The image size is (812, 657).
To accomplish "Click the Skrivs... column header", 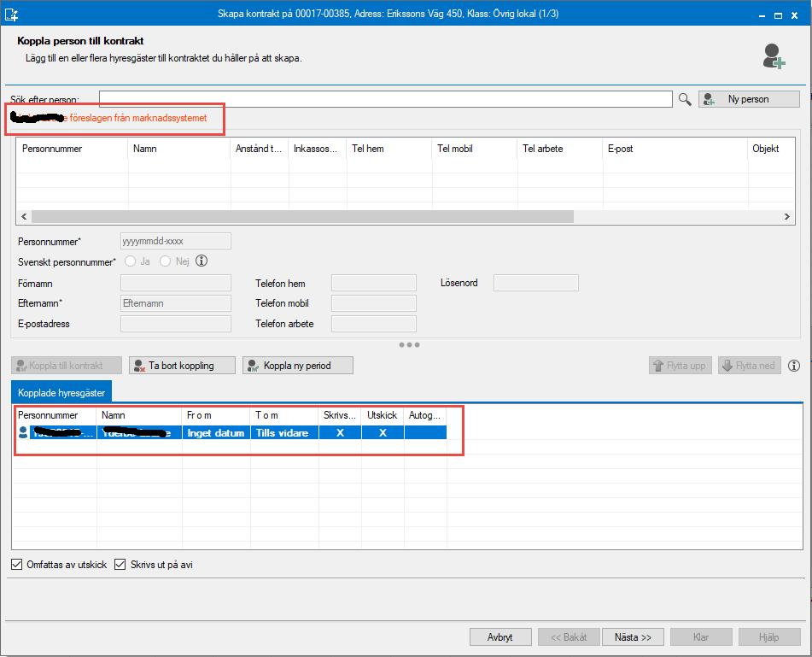I will coord(340,415).
